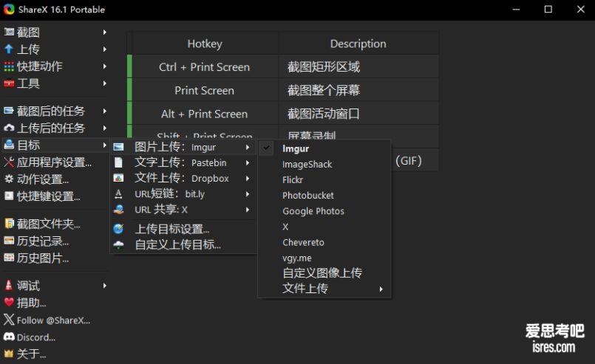Expand the 文件上传: Dropbox submenu arrow
The height and width of the screenshot is (364, 595).
(x=248, y=178)
